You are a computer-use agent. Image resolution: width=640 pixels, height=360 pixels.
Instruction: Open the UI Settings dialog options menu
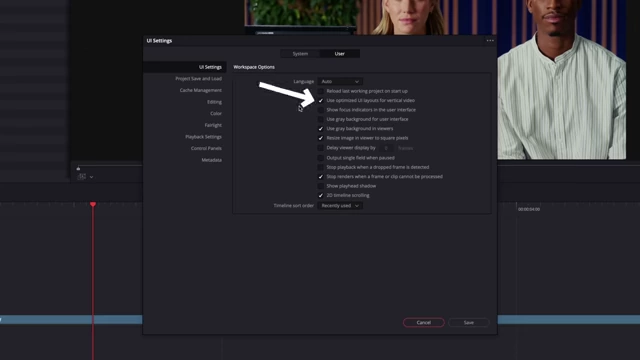[490, 40]
